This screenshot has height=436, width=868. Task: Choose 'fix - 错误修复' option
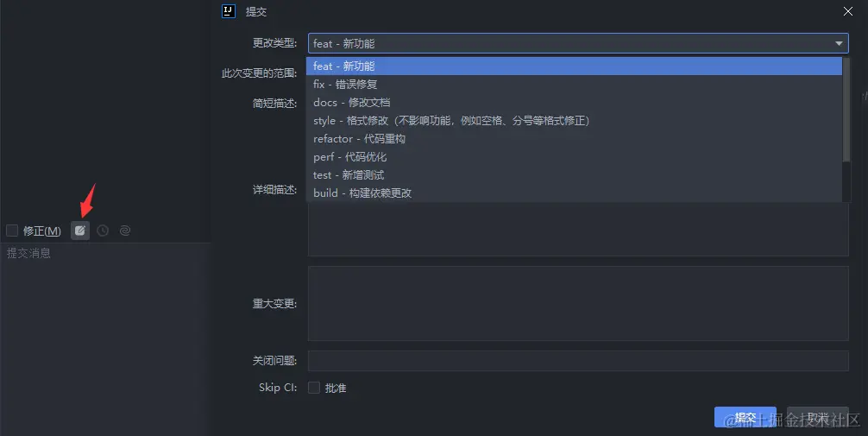574,85
